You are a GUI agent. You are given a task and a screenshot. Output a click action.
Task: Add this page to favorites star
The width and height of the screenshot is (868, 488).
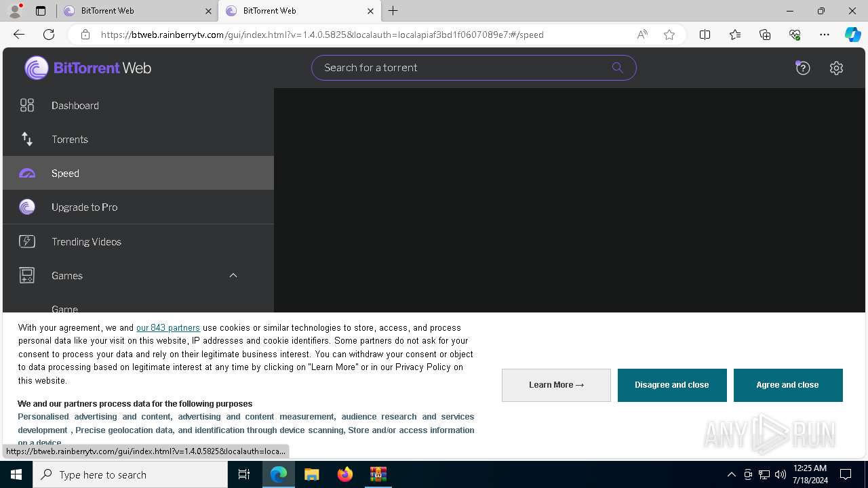point(669,35)
